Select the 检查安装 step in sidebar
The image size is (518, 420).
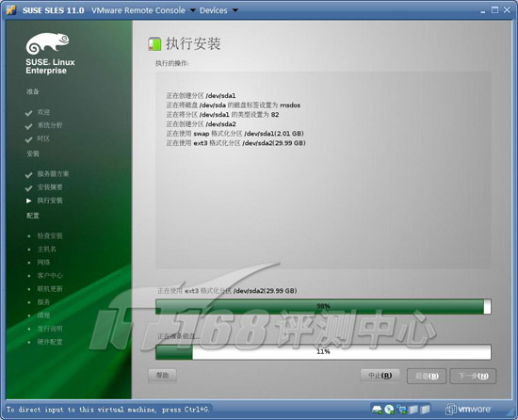pos(50,235)
